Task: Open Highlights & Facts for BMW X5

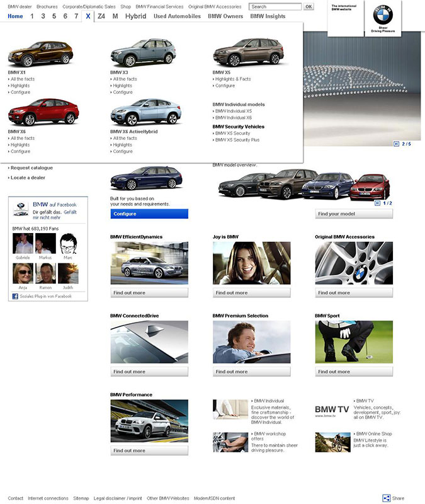Action: tap(233, 79)
